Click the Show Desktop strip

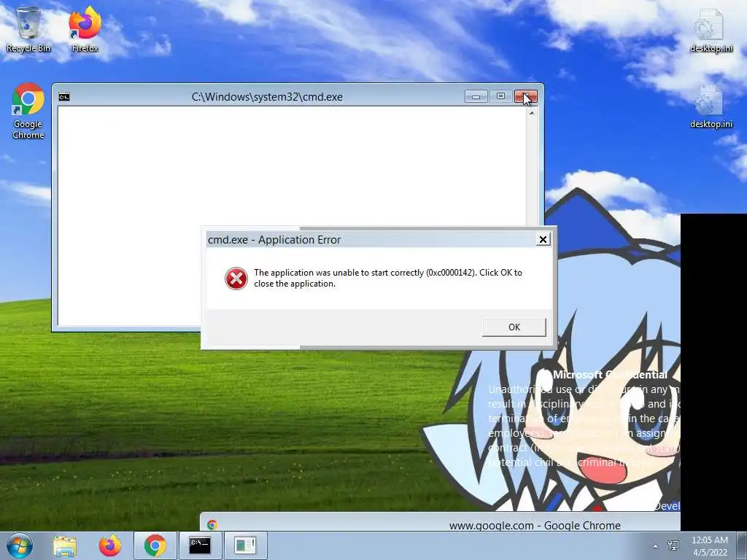[x=742, y=545]
